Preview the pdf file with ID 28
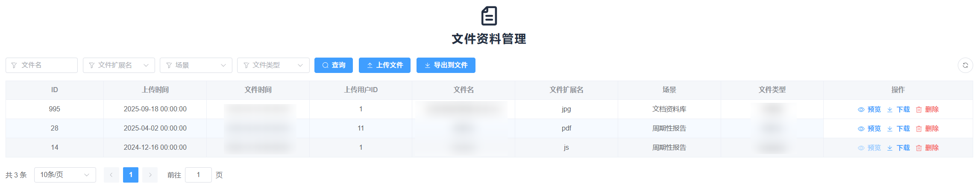980x186 pixels. [869, 129]
